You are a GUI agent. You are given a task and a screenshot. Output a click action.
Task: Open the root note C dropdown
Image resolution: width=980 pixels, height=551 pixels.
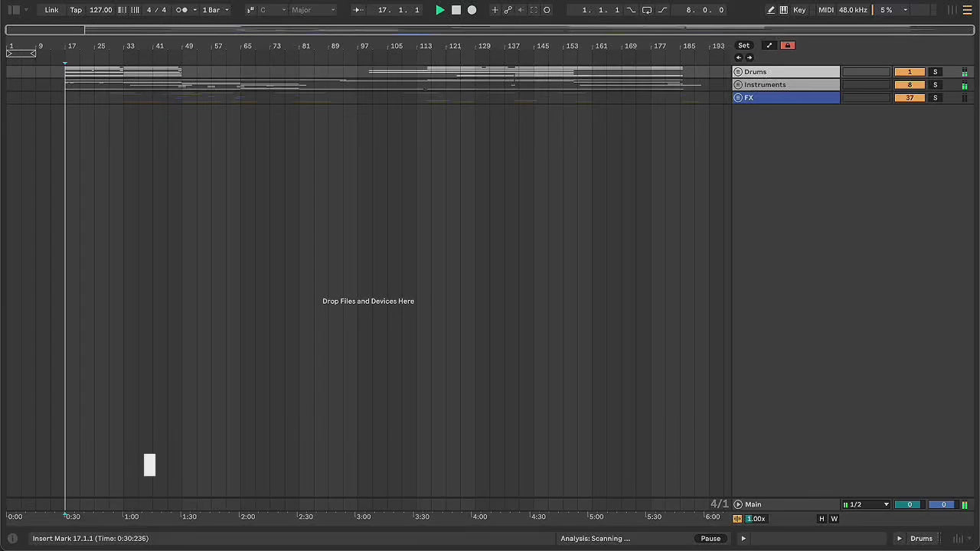coord(273,10)
